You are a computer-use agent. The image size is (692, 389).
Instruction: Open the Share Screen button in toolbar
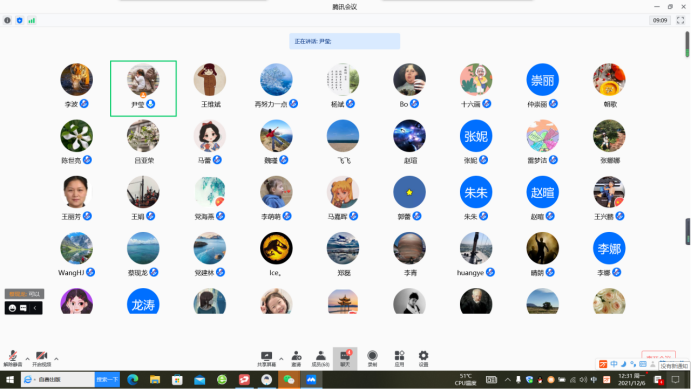267,359
